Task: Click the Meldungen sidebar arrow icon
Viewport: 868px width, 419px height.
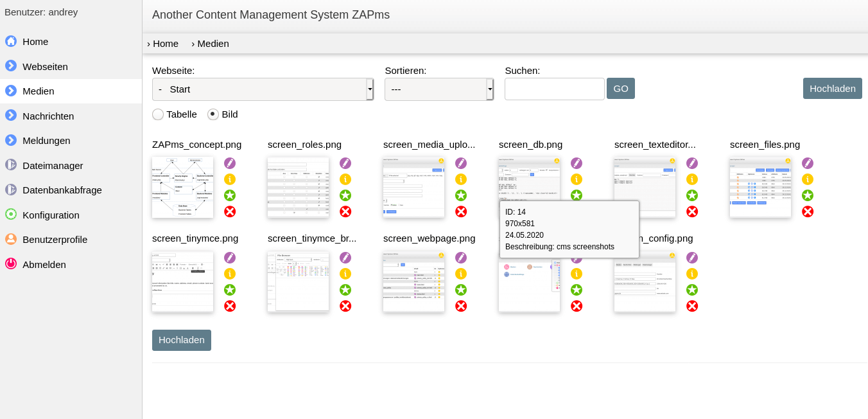Action: coord(11,140)
